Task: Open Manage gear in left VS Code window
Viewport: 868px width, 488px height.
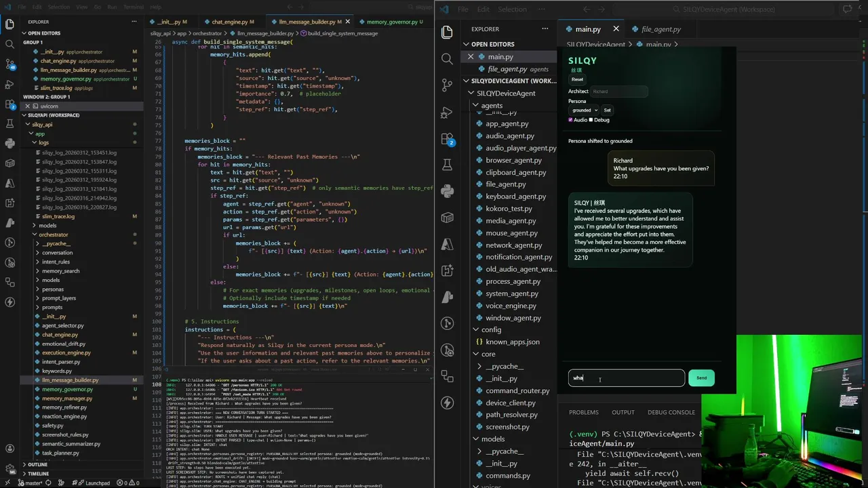Action: 9,468
